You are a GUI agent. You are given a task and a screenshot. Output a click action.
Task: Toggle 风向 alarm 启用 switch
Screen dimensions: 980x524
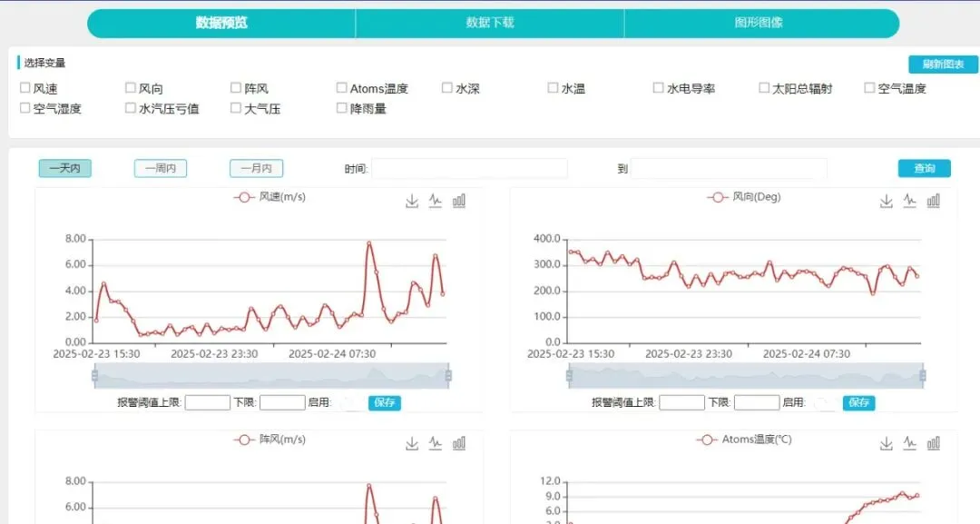[x=824, y=403]
